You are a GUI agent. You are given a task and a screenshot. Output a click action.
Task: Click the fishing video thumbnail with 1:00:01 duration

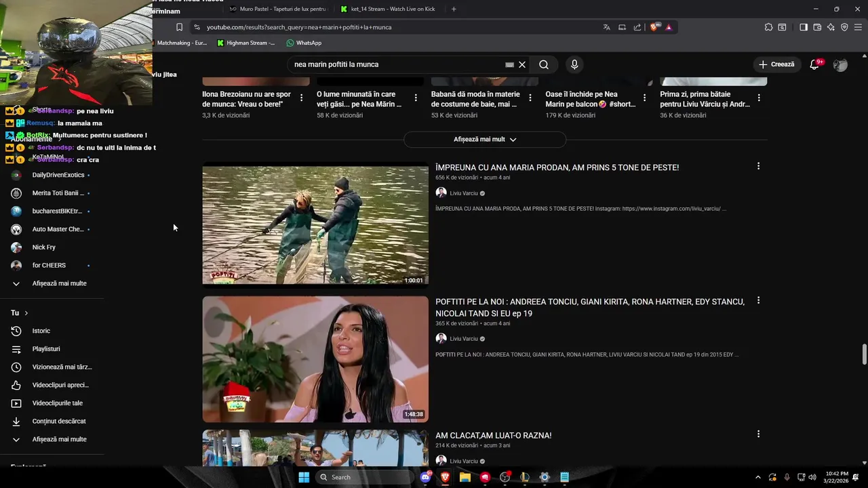[315, 225]
